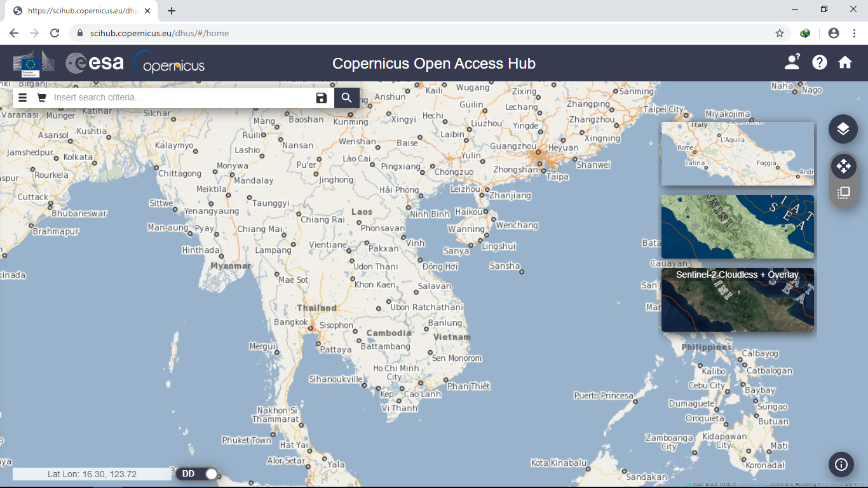Viewport: 868px width, 488px height.
Task: Open the shopping cart icon
Action: pyautogui.click(x=41, y=97)
